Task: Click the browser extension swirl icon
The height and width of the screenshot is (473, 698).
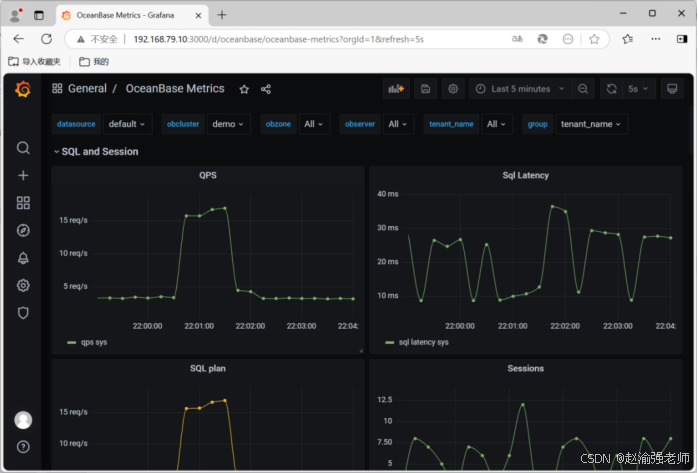Action: tap(542, 39)
